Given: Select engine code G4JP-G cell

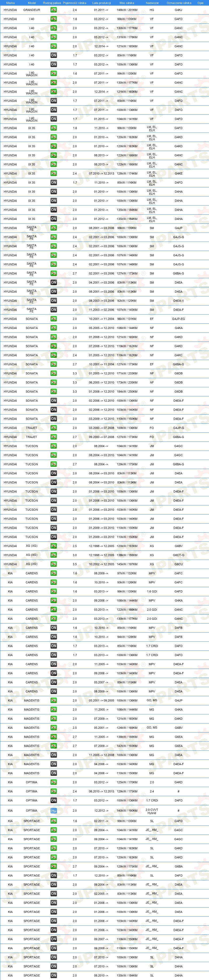Looking at the screenshot, I should 179,428.
